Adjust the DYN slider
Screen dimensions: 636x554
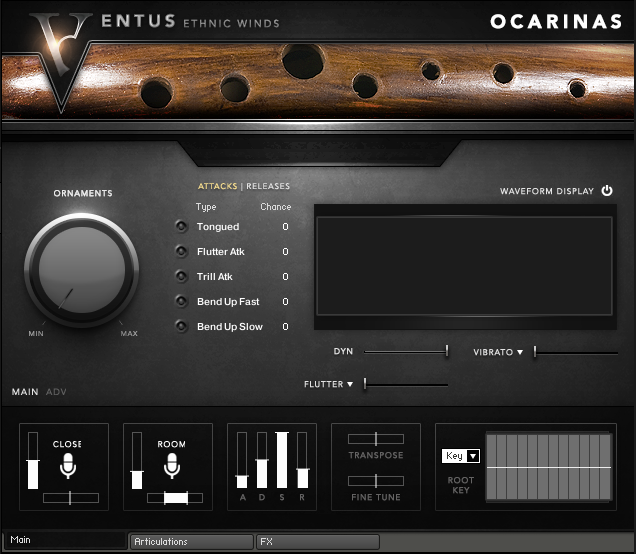tap(406, 352)
